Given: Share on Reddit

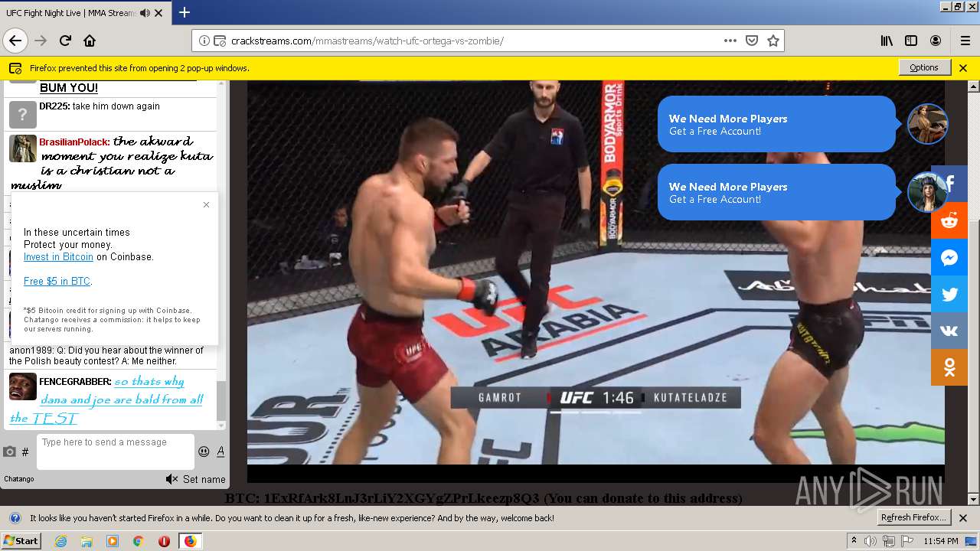Looking at the screenshot, I should (949, 220).
